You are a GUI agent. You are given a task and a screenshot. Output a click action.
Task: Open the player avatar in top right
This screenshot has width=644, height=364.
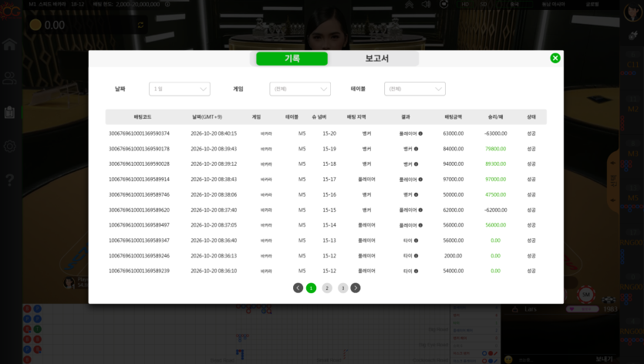632,12
